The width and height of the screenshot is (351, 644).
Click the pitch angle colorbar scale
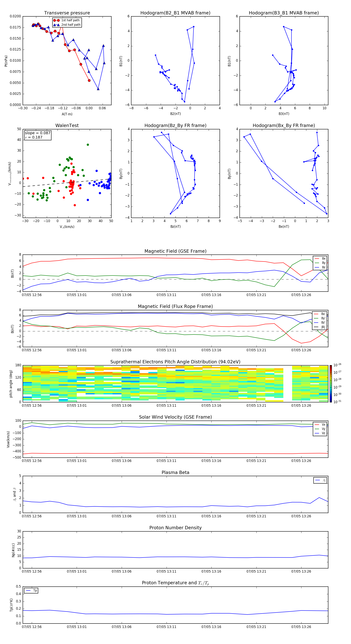pos(331,383)
